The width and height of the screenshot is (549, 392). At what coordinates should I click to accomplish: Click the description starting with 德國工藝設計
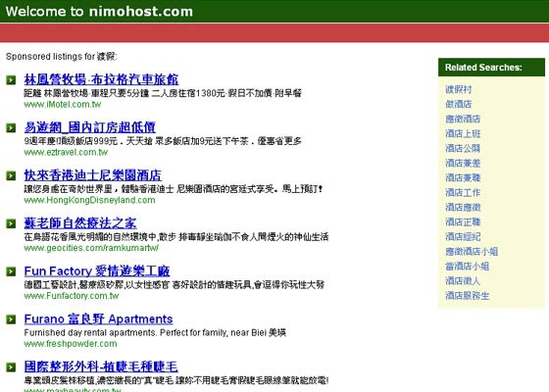(x=175, y=284)
